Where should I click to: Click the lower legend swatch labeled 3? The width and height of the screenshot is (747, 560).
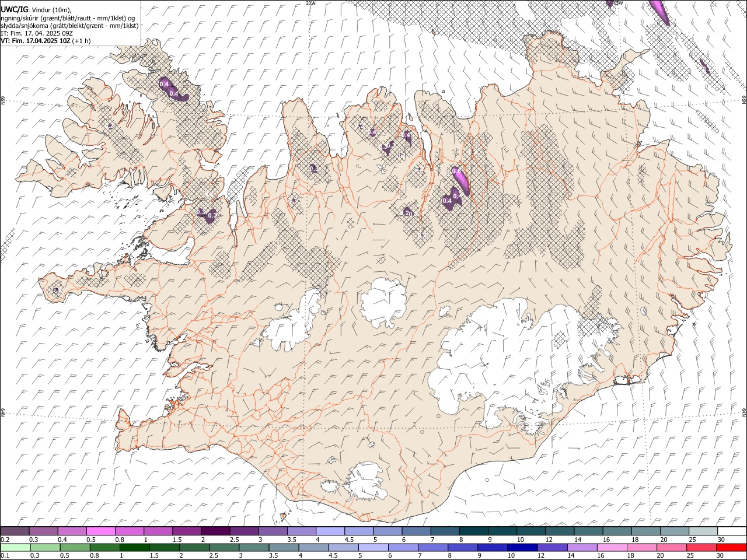254,547
